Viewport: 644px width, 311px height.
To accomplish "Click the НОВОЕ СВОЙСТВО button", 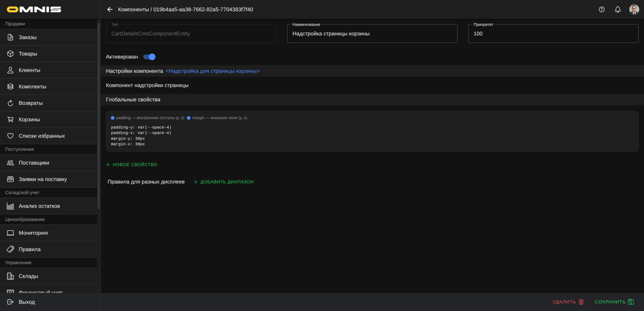I will coord(132,165).
